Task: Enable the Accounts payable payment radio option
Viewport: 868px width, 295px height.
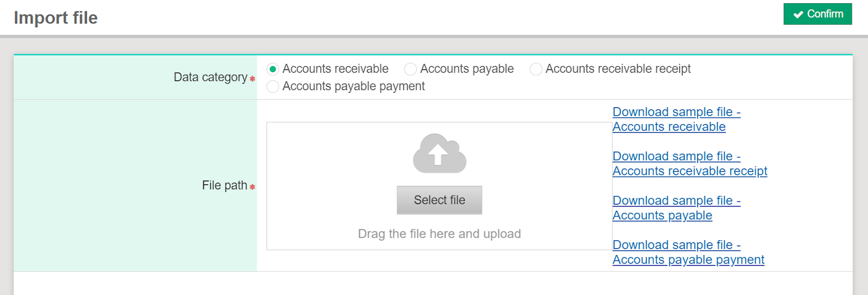Action: 273,86
